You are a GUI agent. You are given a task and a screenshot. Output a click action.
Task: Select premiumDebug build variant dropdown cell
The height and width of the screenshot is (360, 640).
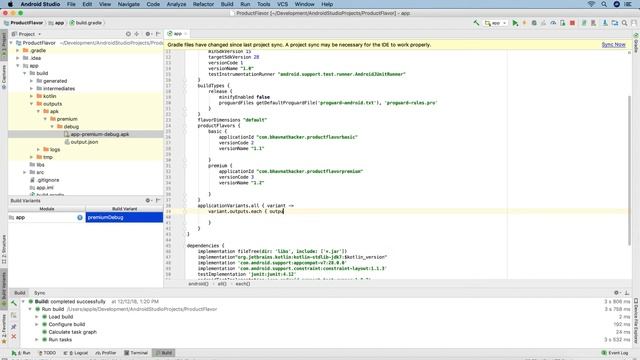[124, 218]
